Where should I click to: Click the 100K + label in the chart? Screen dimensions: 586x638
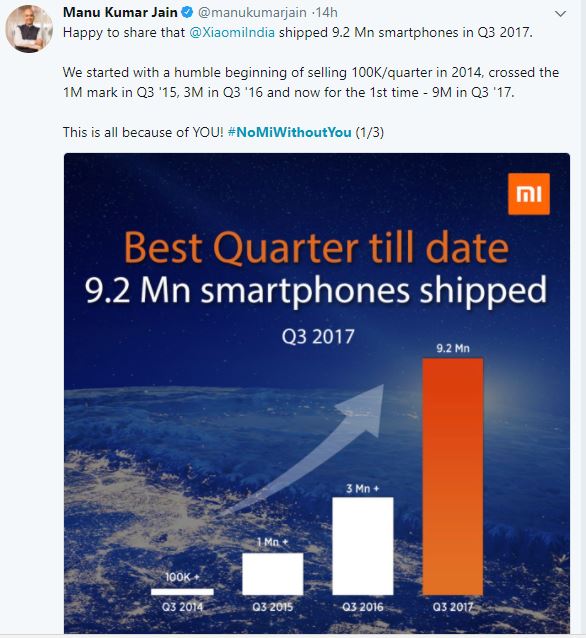tap(182, 577)
